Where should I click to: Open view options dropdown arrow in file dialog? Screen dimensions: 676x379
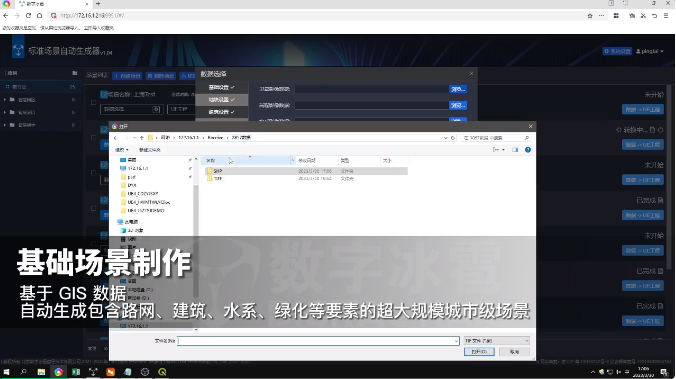tap(503, 150)
